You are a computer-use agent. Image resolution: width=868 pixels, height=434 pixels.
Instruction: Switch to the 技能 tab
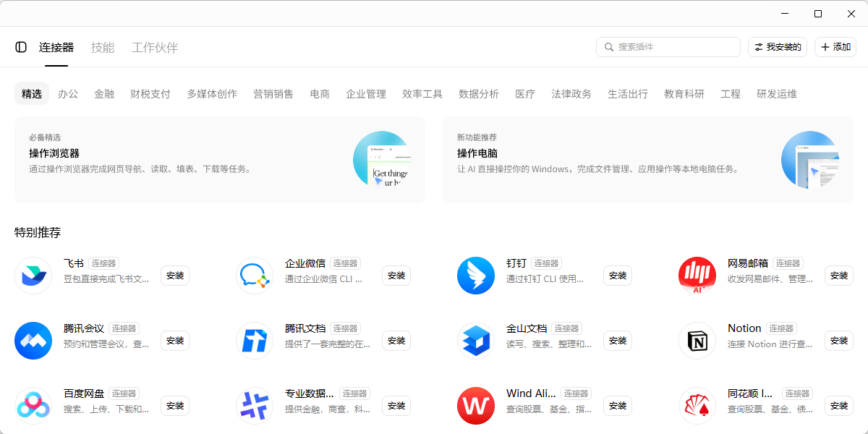pos(103,48)
